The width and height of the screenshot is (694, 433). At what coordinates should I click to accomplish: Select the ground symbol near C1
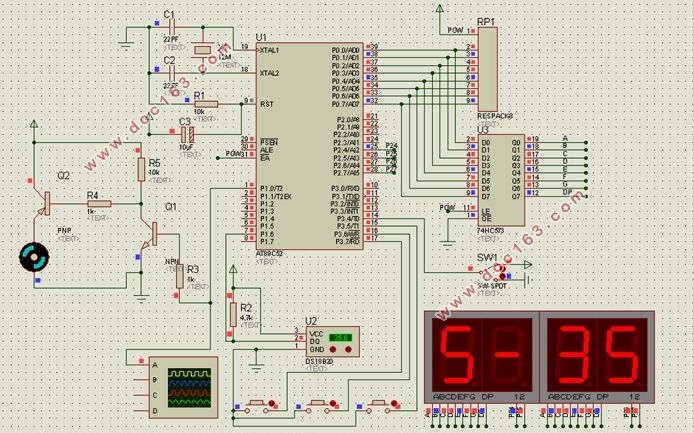[x=127, y=45]
